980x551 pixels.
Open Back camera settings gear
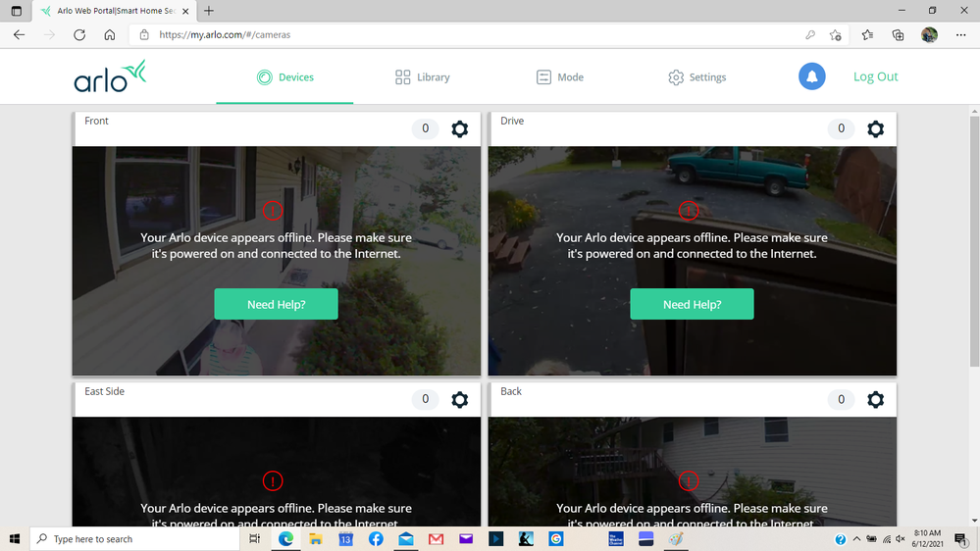pyautogui.click(x=876, y=399)
